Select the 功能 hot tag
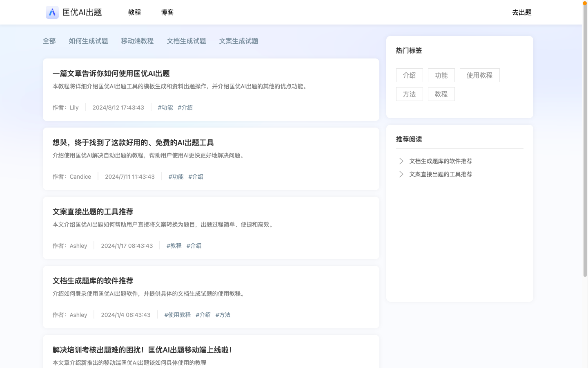This screenshot has width=588, height=368. [x=441, y=75]
